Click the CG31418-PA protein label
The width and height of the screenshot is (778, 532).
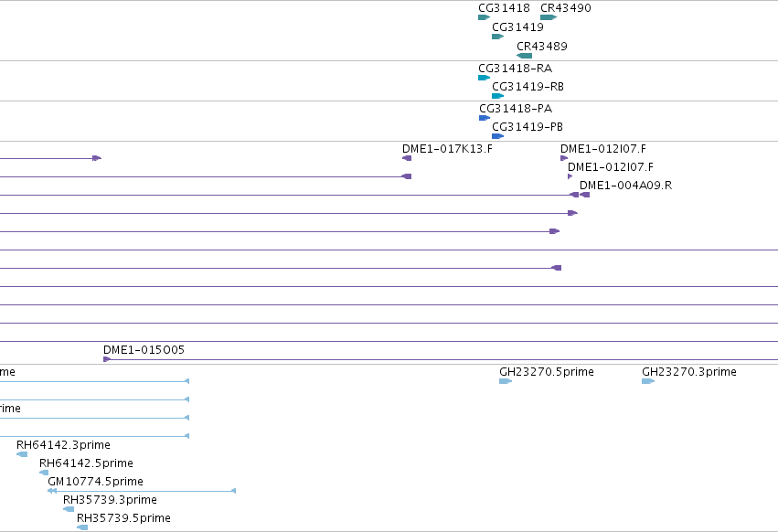516,108
